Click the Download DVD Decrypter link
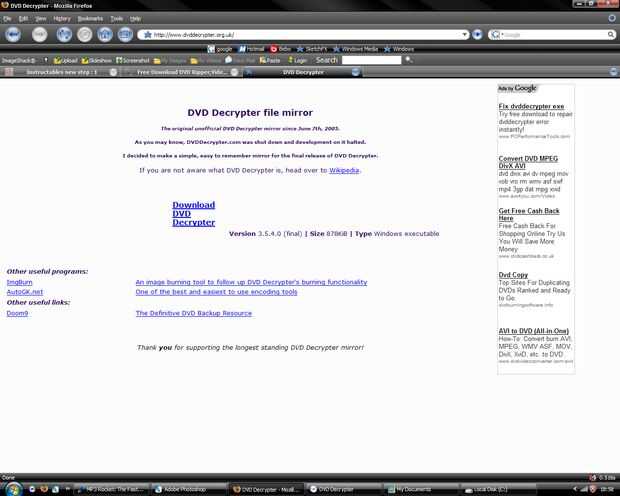The image size is (620, 496). click(x=194, y=214)
